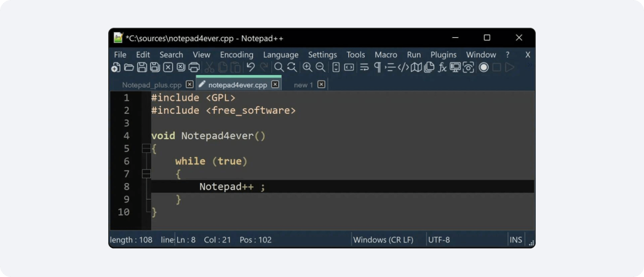
Task: Click the Save toolbar icon
Action: [x=142, y=67]
